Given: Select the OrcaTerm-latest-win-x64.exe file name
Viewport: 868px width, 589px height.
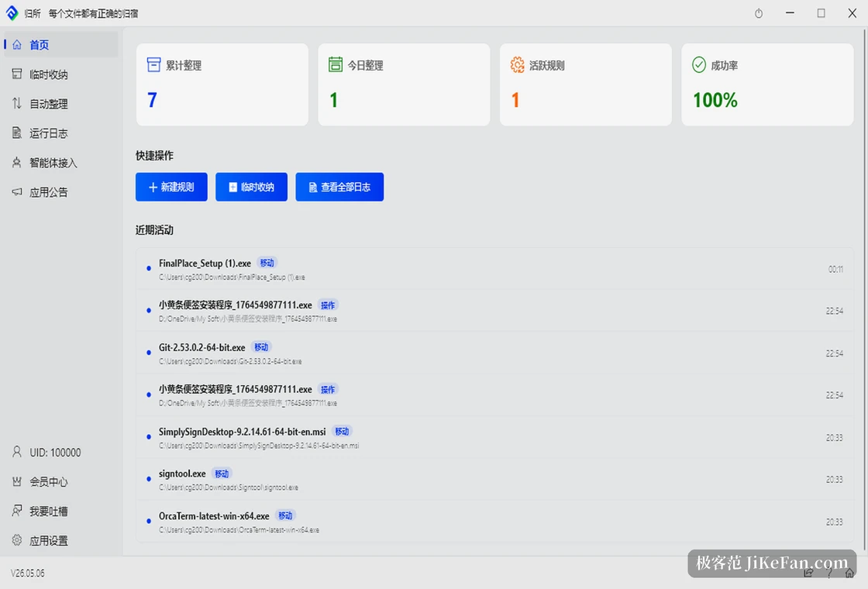Looking at the screenshot, I should pos(214,516).
